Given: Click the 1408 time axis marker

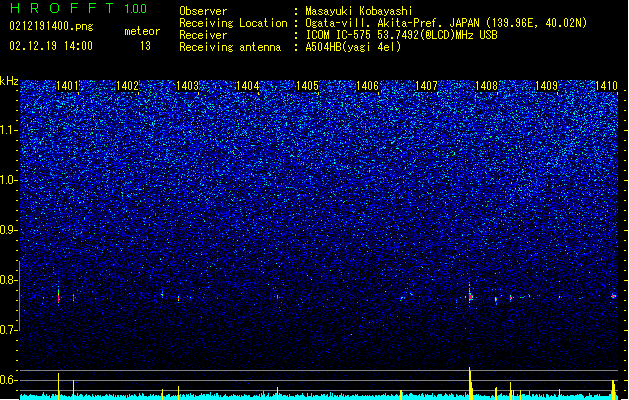Looking at the screenshot, I should click(x=486, y=86).
